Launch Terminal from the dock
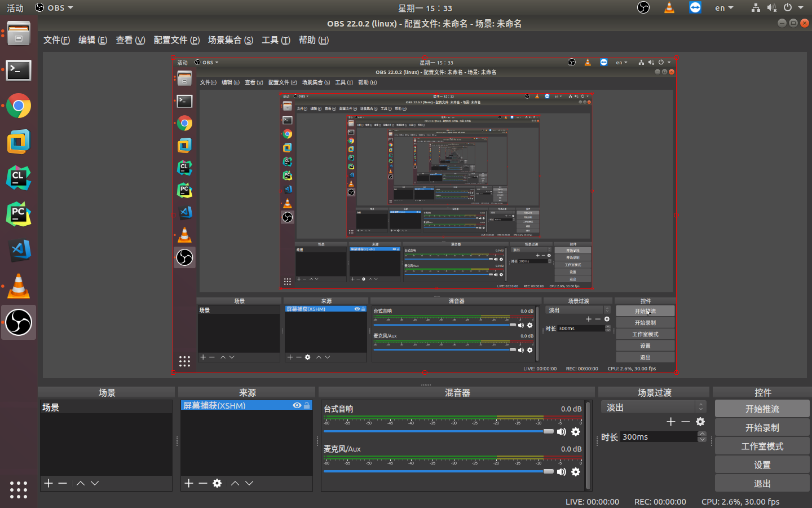This screenshot has width=812, height=508. tap(19, 71)
